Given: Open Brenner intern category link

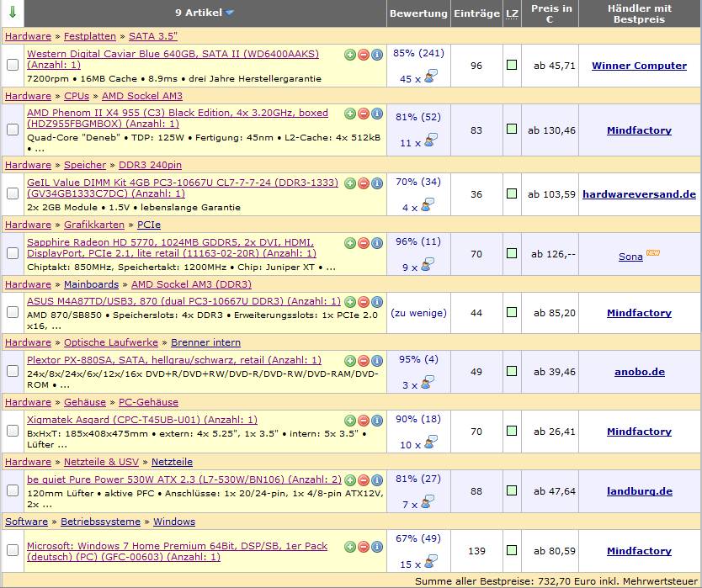Looking at the screenshot, I should [x=205, y=342].
